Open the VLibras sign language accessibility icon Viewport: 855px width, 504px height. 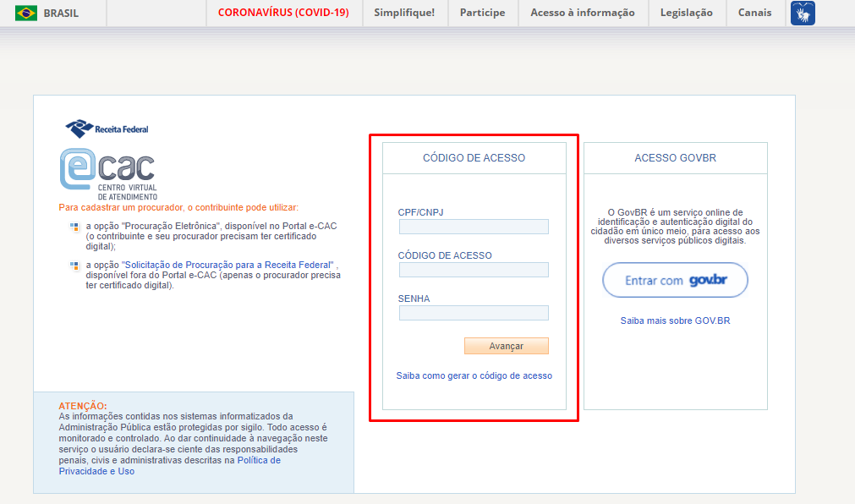point(802,13)
